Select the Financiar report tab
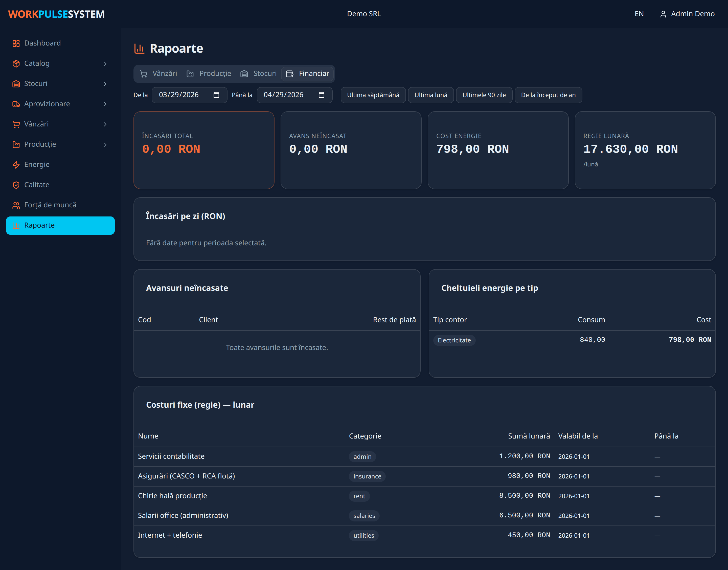Screen dimensions: 728x570 click(x=307, y=74)
